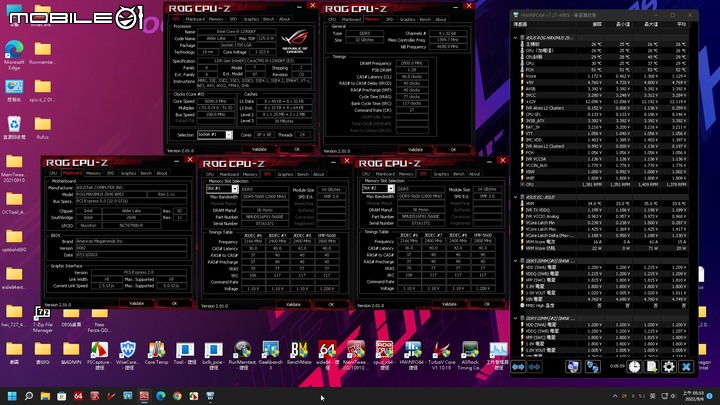The width and height of the screenshot is (720, 405).
Task: Click DRAM Frequency value in memory window
Action: 412,63
